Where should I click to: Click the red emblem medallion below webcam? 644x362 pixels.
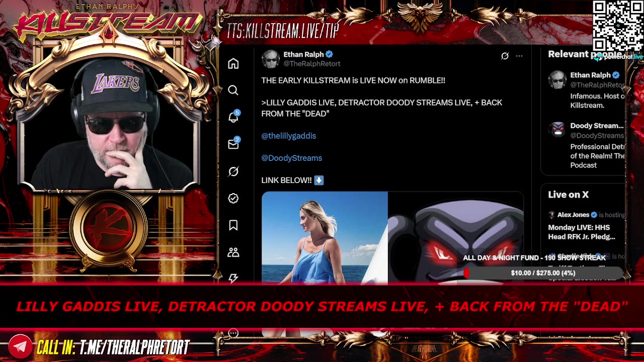[x=108, y=228]
